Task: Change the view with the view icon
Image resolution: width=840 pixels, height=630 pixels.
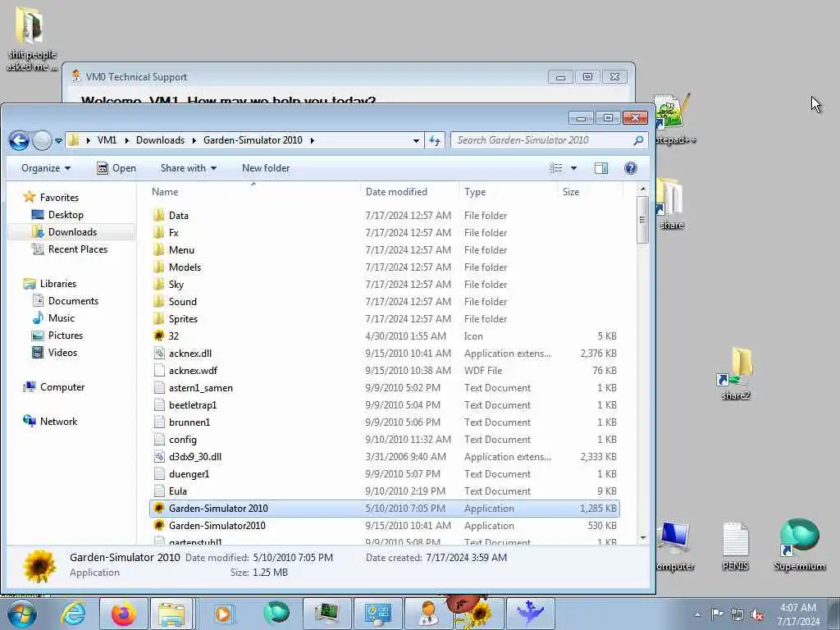Action: click(556, 168)
